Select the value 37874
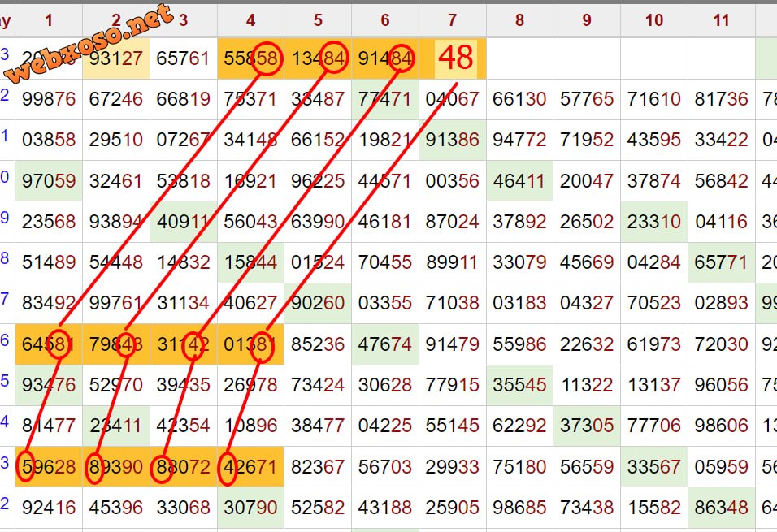 pyautogui.click(x=654, y=181)
